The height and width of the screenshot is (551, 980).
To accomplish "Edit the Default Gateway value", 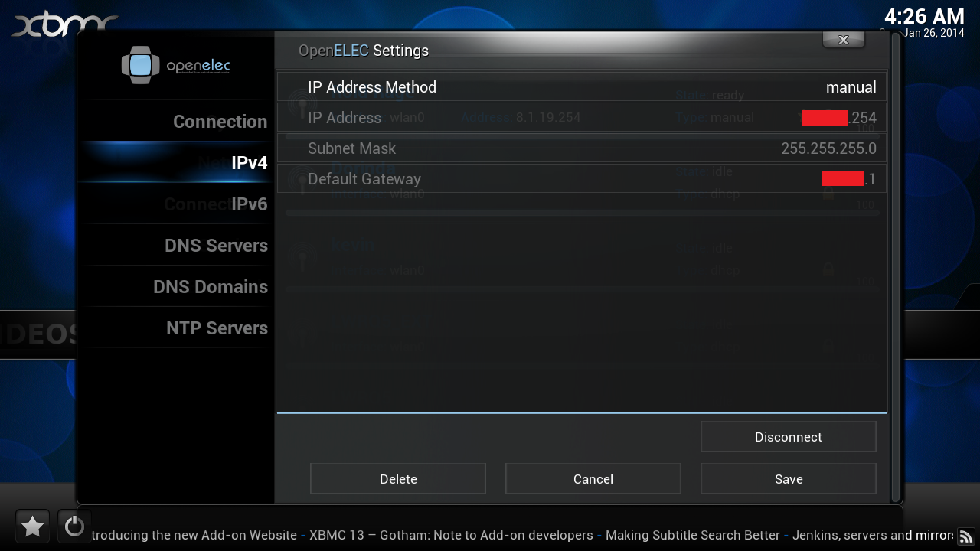I will pyautogui.click(x=581, y=179).
